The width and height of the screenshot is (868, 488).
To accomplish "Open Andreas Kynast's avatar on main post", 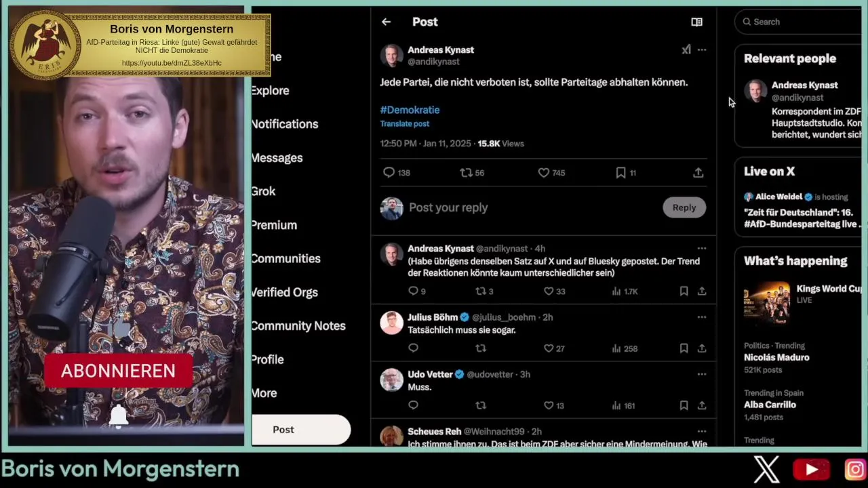I will click(x=391, y=56).
